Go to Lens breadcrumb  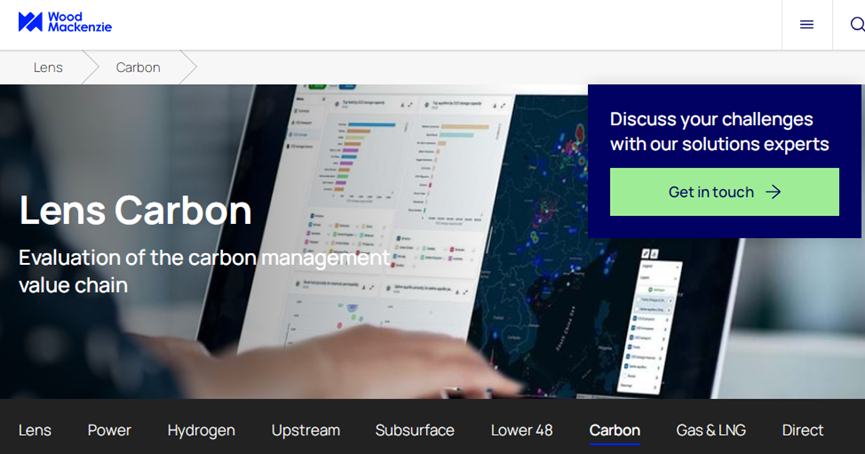tap(48, 67)
